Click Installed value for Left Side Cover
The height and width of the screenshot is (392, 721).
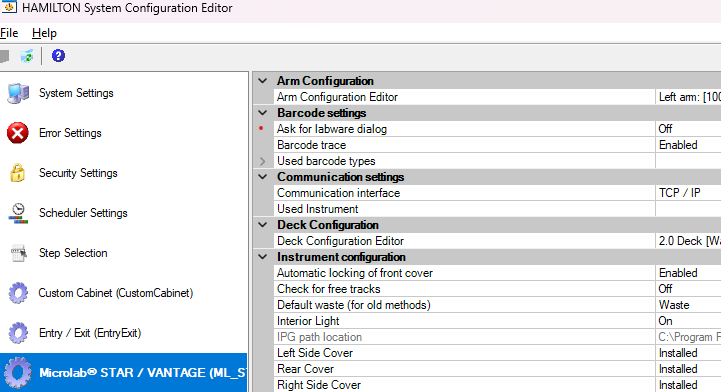click(688, 353)
